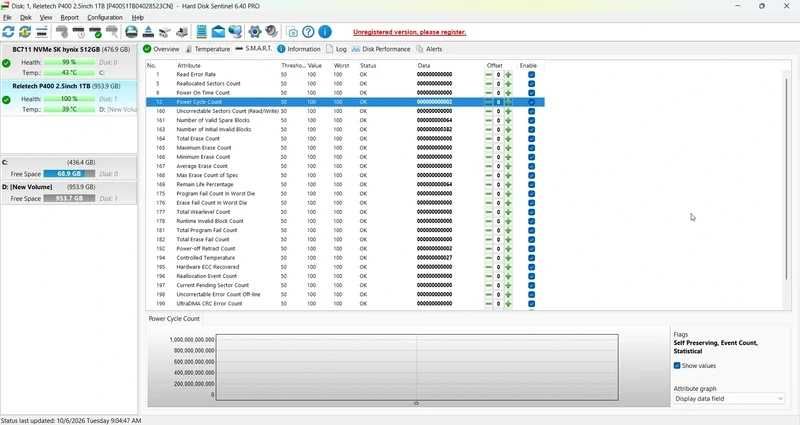Switch to the Alerts tab
The width and height of the screenshot is (800, 425).
pos(430,49)
